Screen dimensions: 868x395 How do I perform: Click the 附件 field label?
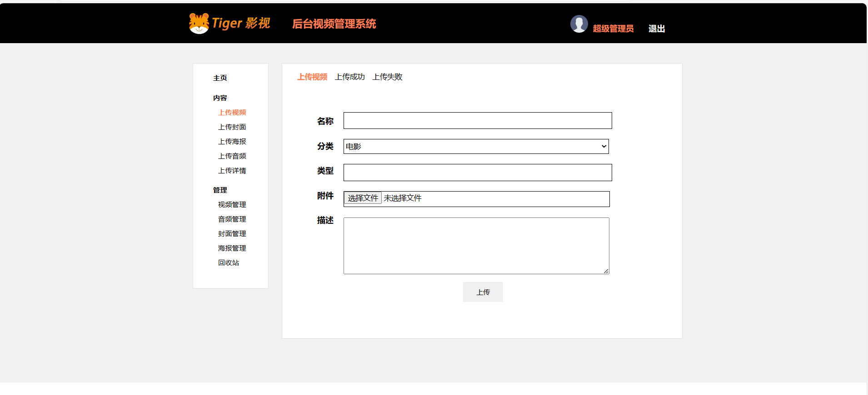(x=325, y=196)
